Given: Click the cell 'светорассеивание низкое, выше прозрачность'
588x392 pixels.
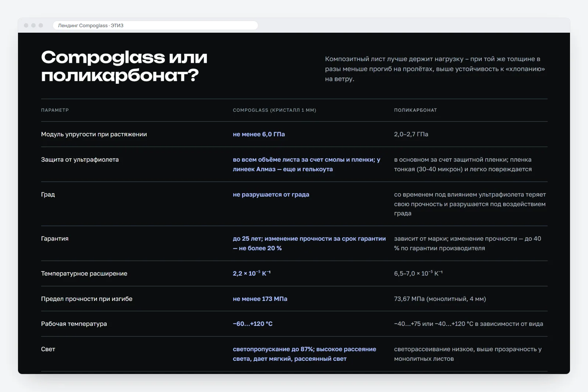Looking at the screenshot, I should pyautogui.click(x=468, y=354).
